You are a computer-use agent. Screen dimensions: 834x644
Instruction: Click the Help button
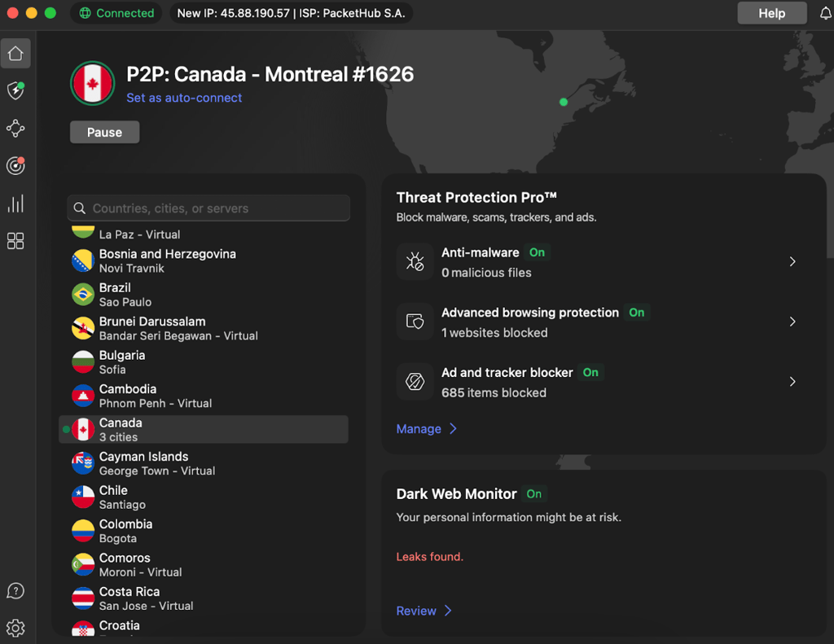(772, 13)
